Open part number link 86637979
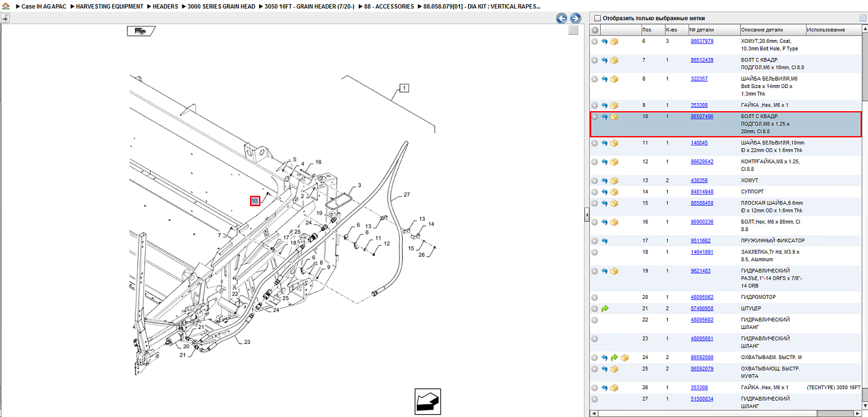 point(702,42)
